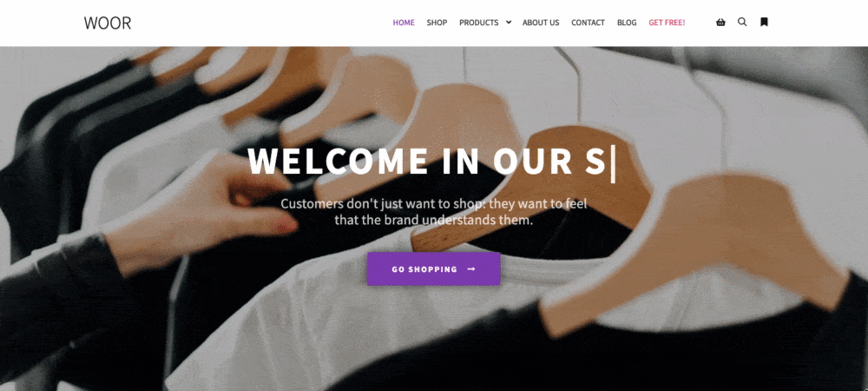Expand the Products dropdown chevron
This screenshot has height=391, width=868.
point(508,23)
